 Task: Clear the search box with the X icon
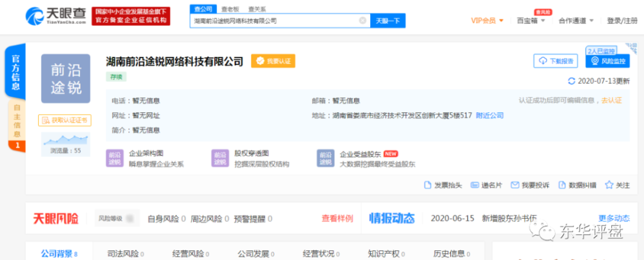pos(363,21)
